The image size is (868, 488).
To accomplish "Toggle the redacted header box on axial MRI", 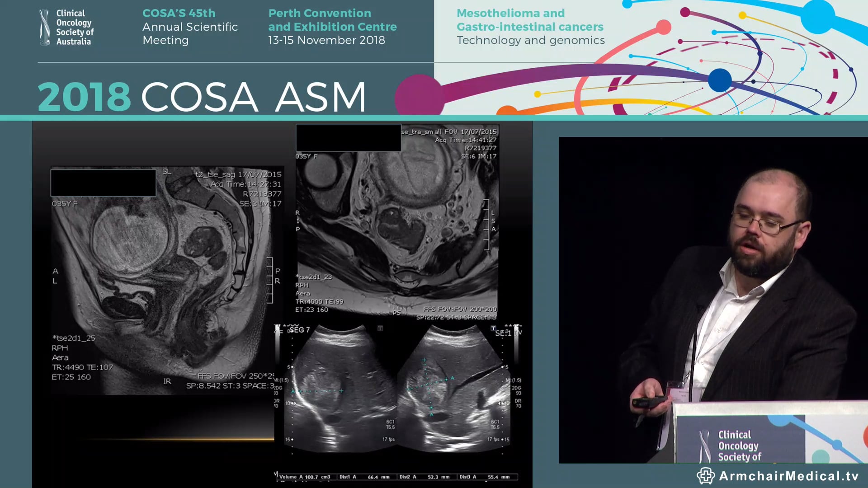I will (x=348, y=138).
